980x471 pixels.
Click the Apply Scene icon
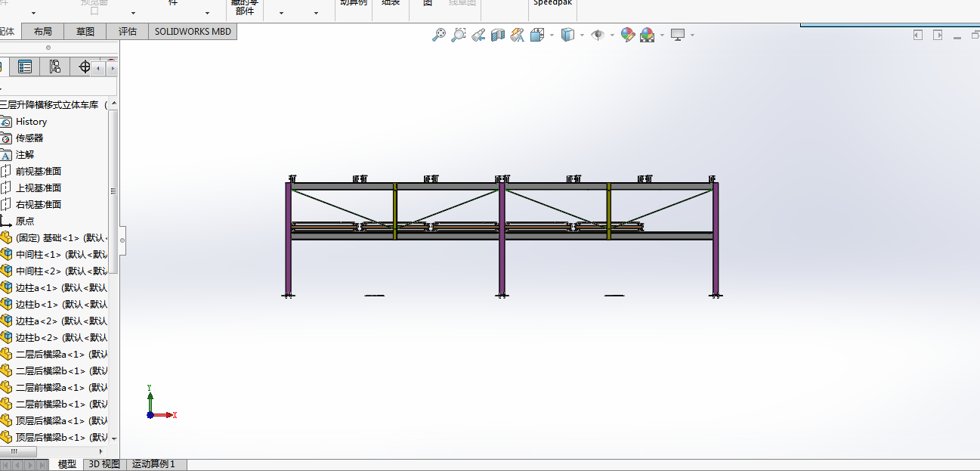tap(647, 35)
